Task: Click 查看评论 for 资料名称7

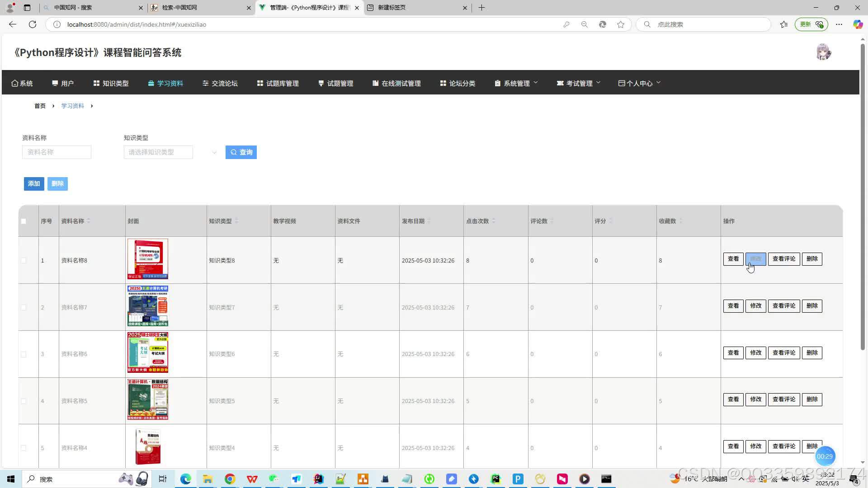Action: coord(783,306)
